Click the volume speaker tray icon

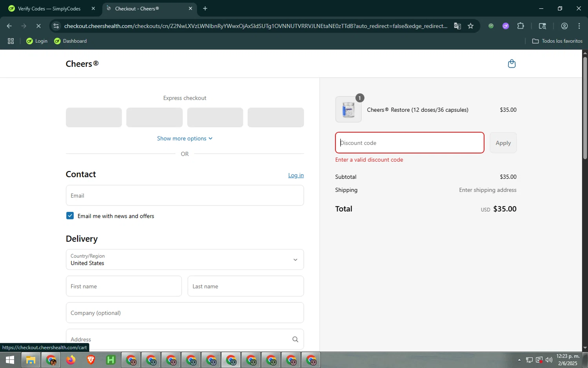pyautogui.click(x=549, y=360)
